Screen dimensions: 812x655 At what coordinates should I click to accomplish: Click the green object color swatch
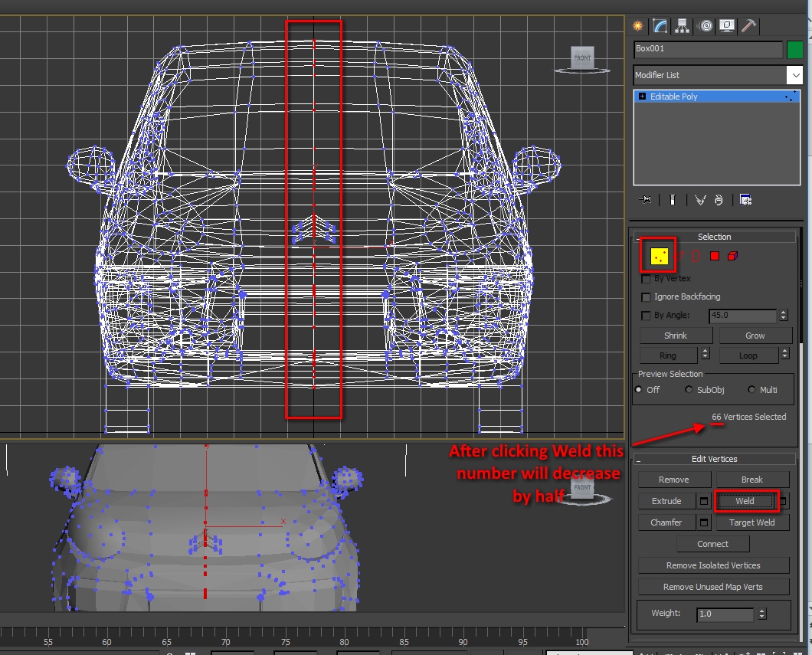click(x=795, y=49)
